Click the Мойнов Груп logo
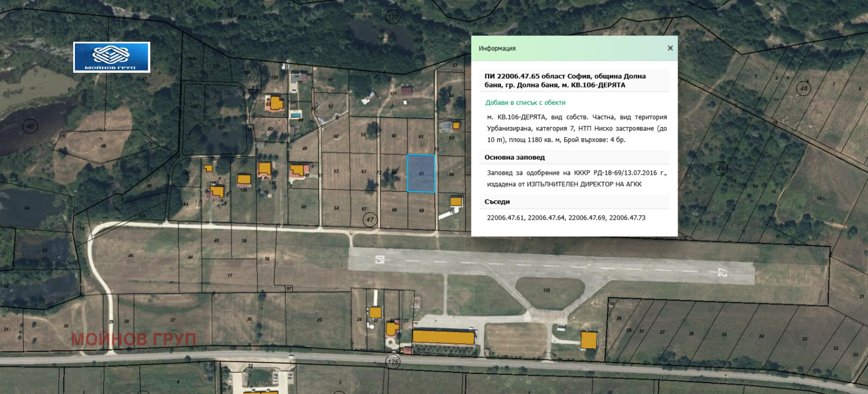This screenshot has width=868, height=394. (x=112, y=57)
